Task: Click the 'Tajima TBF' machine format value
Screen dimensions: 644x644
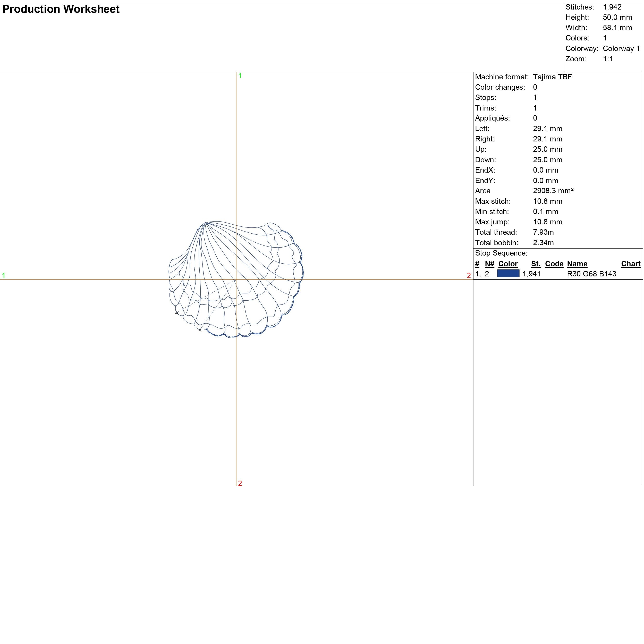Action: click(552, 77)
